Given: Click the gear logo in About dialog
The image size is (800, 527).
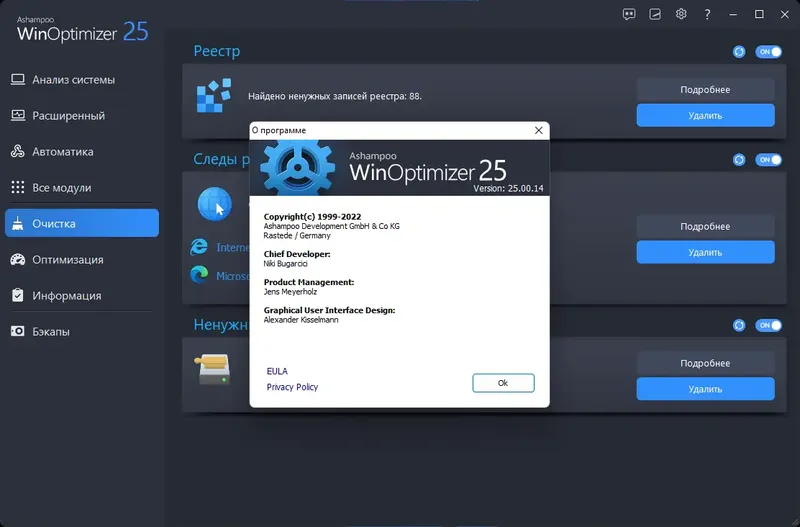Looking at the screenshot, I should coord(297,168).
